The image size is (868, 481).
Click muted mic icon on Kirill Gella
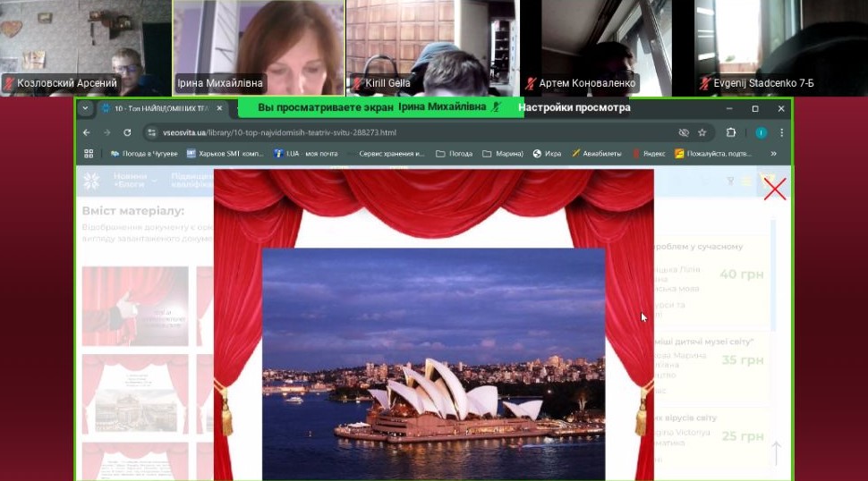357,83
